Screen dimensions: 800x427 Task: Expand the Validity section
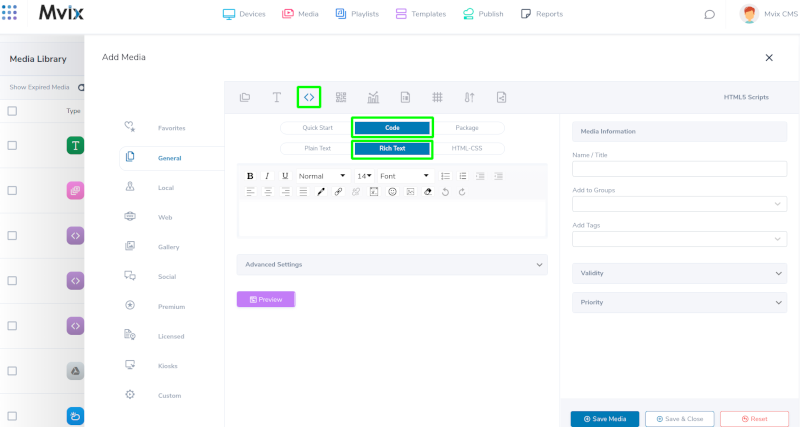tap(680, 273)
